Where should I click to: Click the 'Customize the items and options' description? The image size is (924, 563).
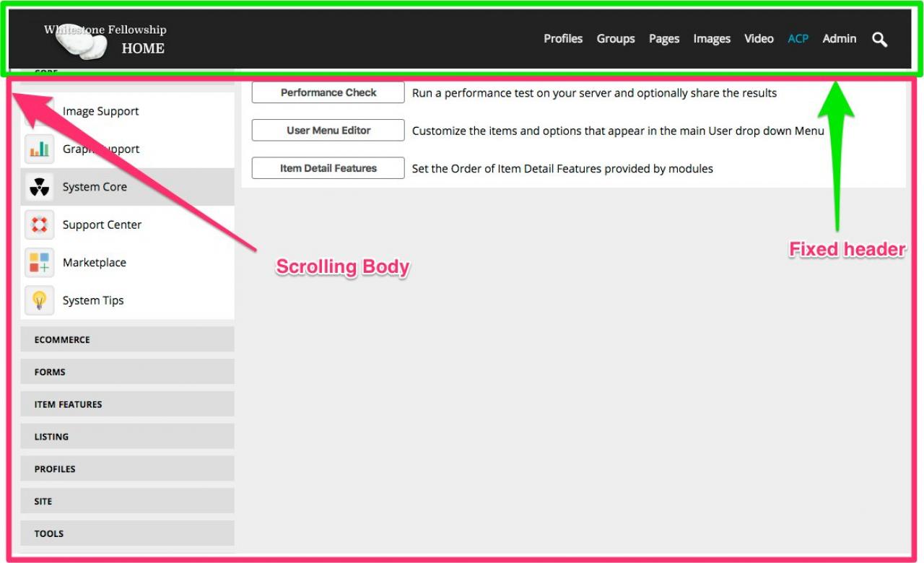click(618, 131)
